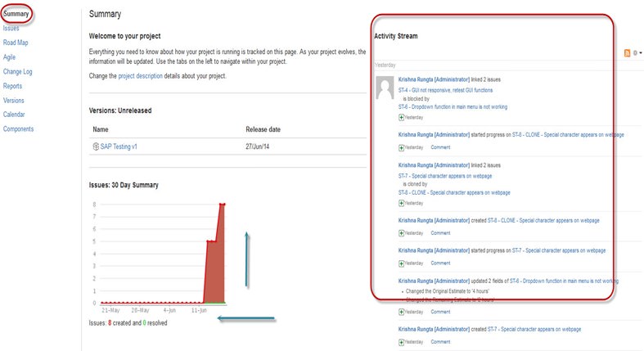The height and width of the screenshot is (351, 644).
Task: Click the SAP Testing v1 version icon
Action: point(96,146)
